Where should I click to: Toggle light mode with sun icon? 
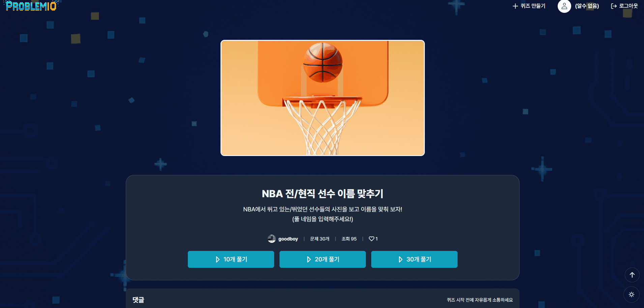[632, 294]
